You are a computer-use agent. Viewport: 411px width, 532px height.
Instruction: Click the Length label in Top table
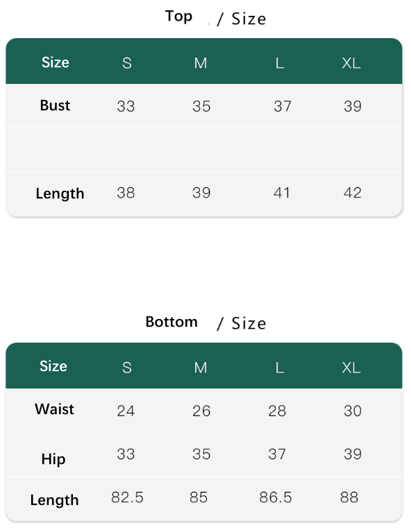click(x=60, y=194)
